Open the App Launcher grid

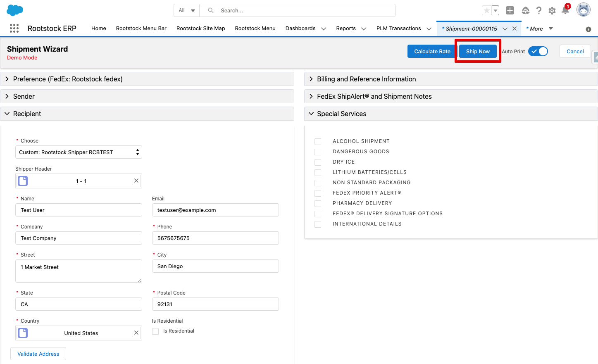coord(14,28)
